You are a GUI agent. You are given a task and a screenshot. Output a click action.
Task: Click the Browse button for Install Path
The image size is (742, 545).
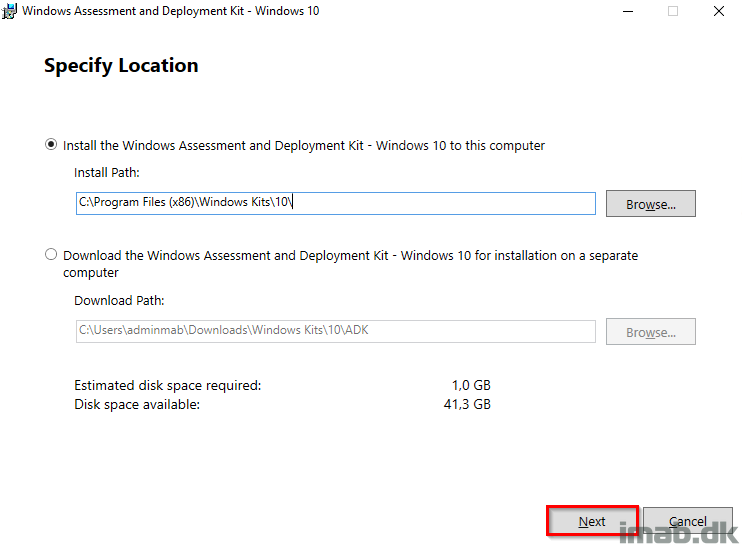(651, 204)
